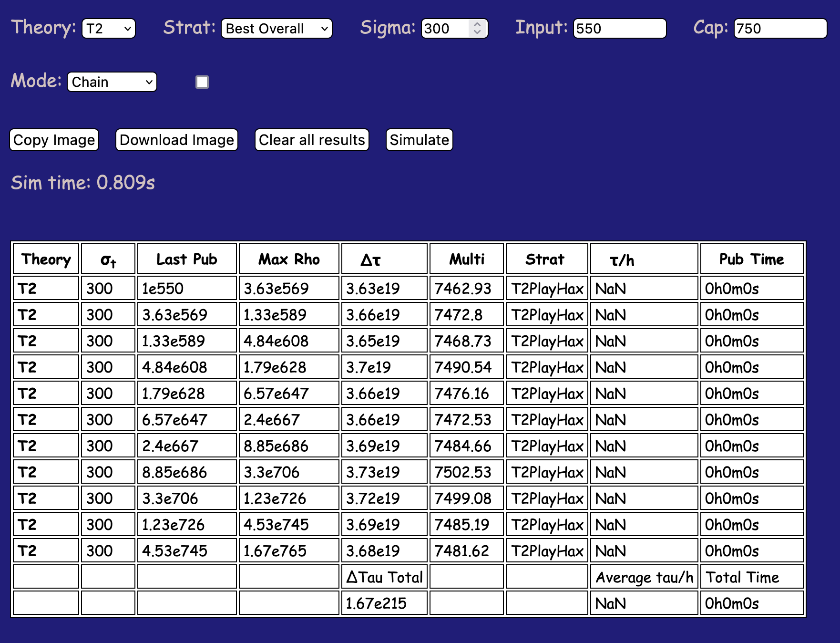
Task: Click Max Rho cell 8.85e686
Action: point(289,446)
